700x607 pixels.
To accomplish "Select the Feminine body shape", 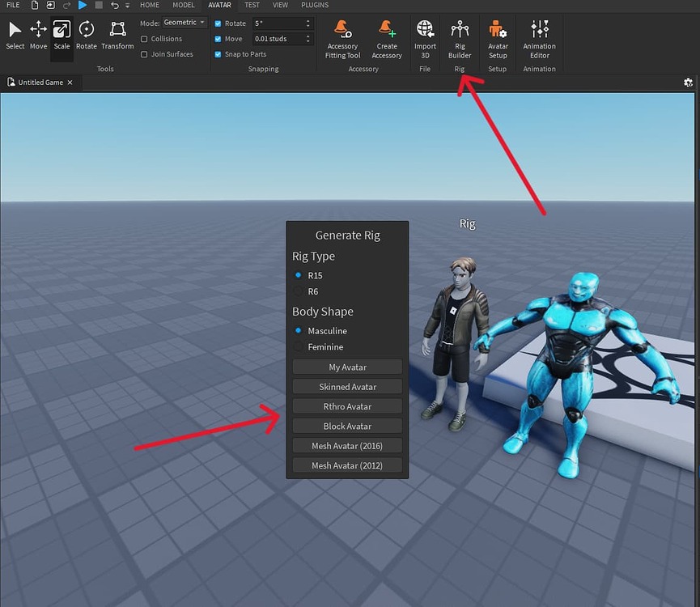I will [x=299, y=346].
